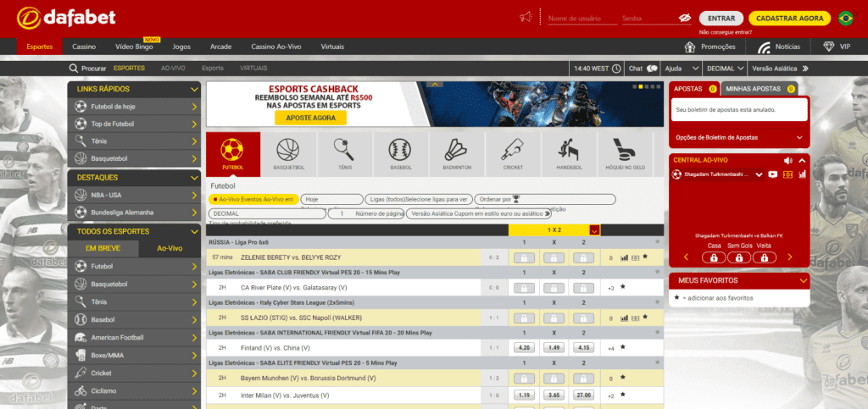The image size is (868, 409).
Task: Mute the Central Ao-Vivo sound icon
Action: [x=787, y=160]
